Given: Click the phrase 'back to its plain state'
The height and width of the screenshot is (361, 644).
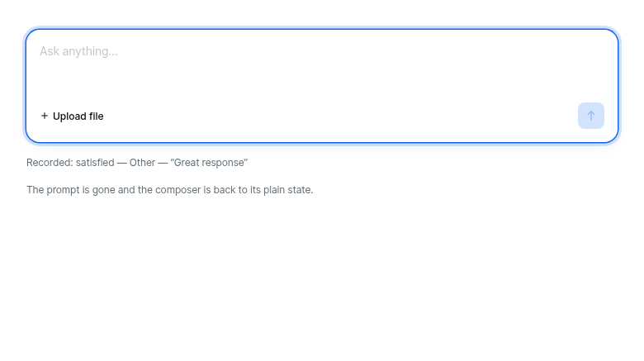Looking at the screenshot, I should click(263, 190).
